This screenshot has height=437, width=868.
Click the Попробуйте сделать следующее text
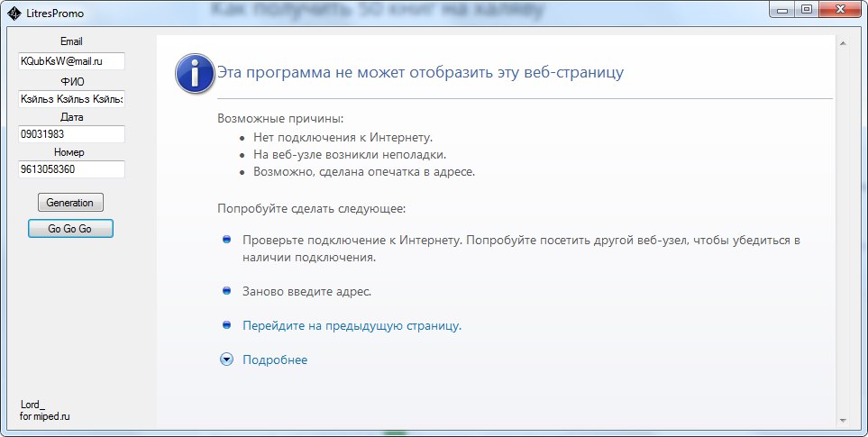[311, 208]
